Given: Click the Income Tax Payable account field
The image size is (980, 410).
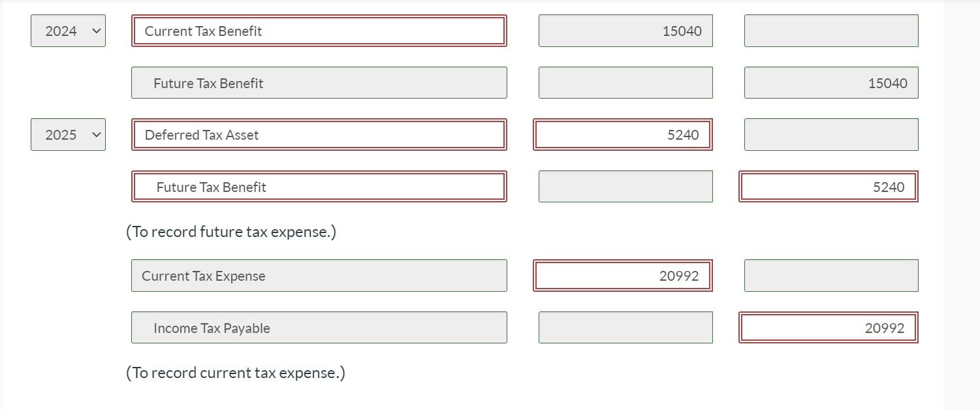Looking at the screenshot, I should click(319, 327).
